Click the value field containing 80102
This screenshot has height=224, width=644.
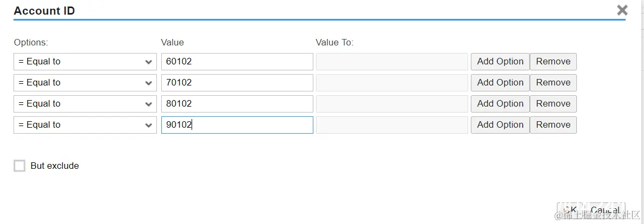point(237,104)
